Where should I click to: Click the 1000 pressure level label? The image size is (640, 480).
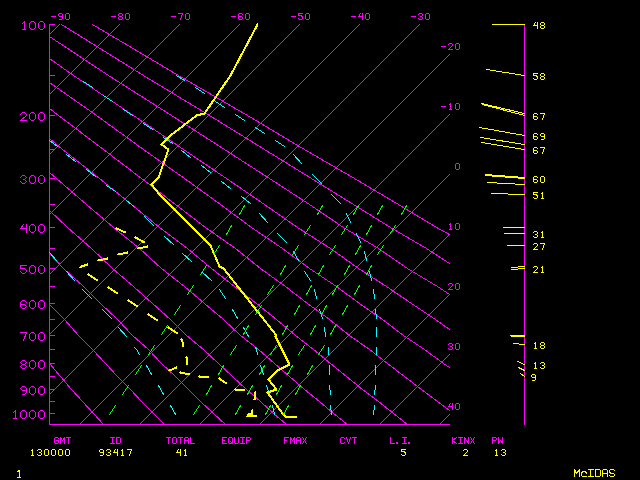32,414
